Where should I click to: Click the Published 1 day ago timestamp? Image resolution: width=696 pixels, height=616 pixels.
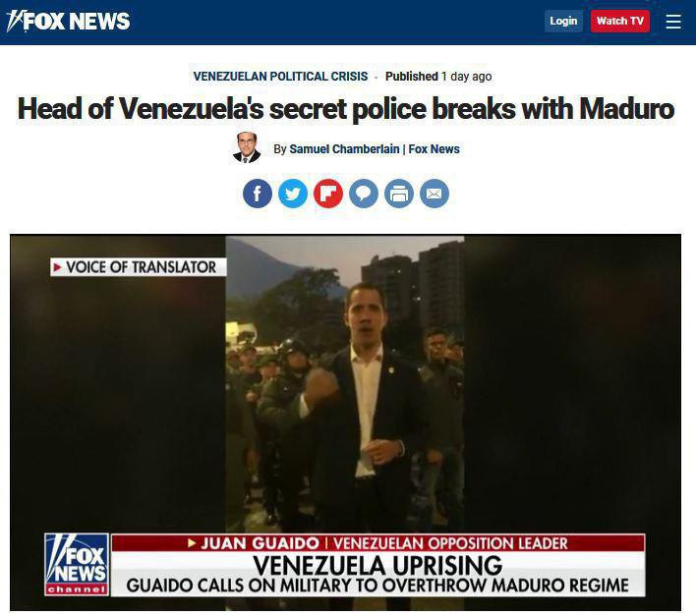(x=438, y=77)
